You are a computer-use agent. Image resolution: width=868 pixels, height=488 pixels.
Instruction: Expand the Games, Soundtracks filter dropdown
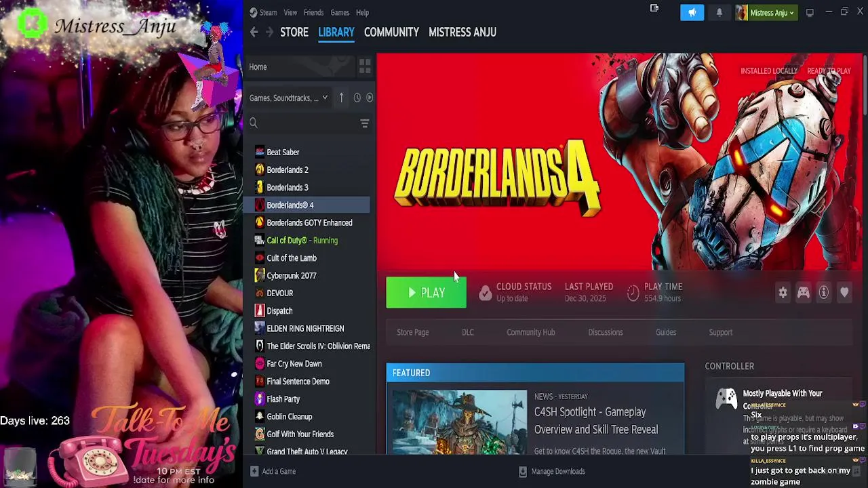pos(288,98)
